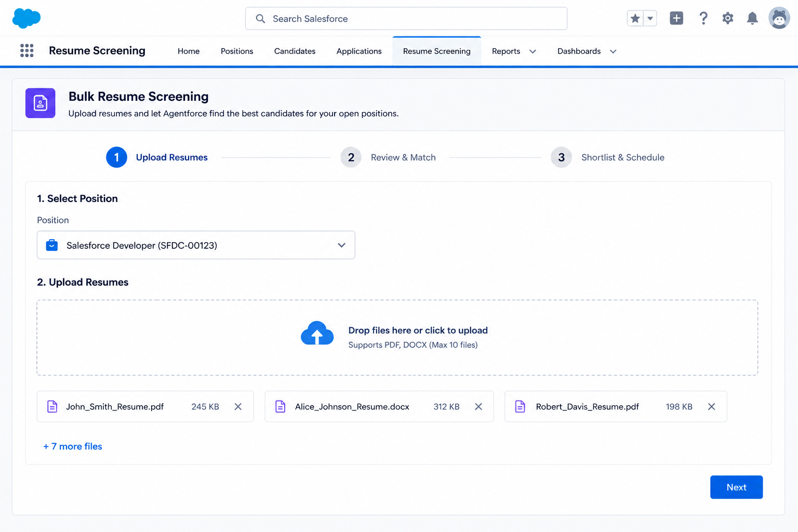Click the 312 KB file size
The height and width of the screenshot is (532, 798).
click(x=447, y=407)
